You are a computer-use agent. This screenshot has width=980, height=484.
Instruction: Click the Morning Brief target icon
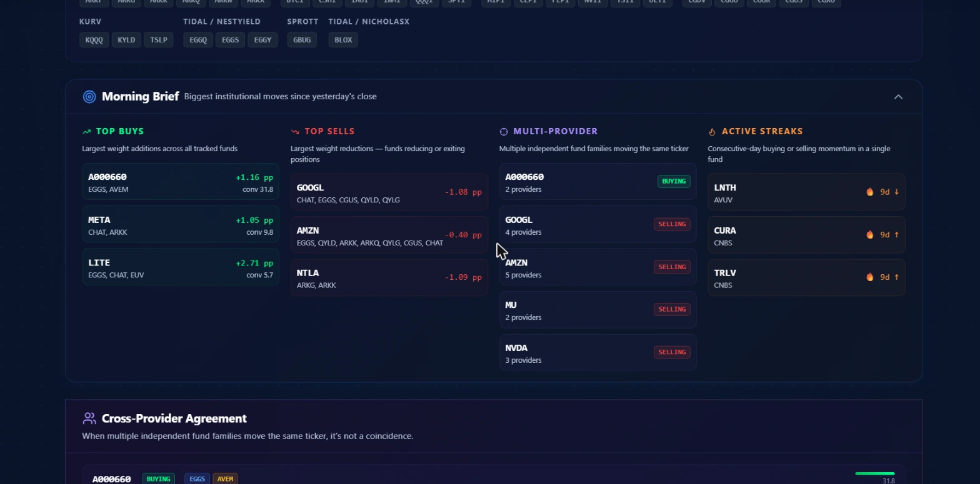pyautogui.click(x=89, y=97)
